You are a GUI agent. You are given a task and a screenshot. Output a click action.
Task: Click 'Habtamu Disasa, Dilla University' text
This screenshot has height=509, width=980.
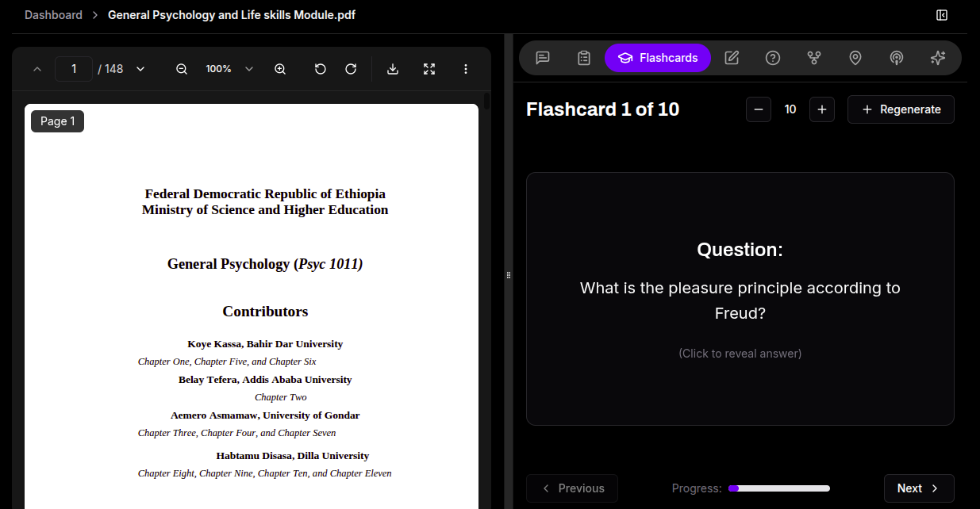tap(293, 456)
